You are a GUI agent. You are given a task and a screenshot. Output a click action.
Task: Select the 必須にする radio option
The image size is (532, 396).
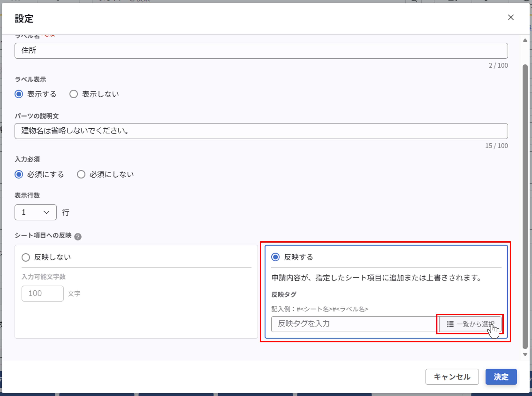click(19, 174)
